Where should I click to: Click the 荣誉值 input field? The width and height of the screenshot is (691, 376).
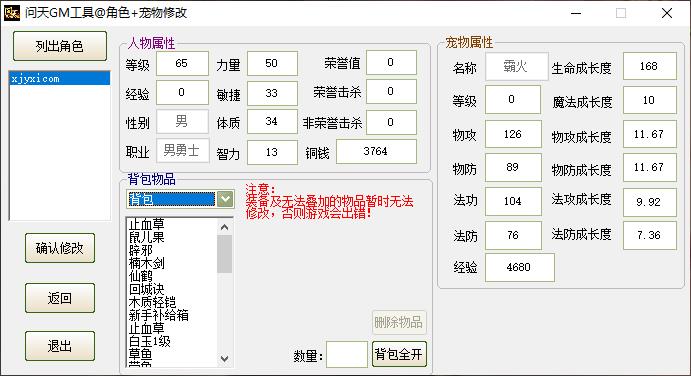391,63
